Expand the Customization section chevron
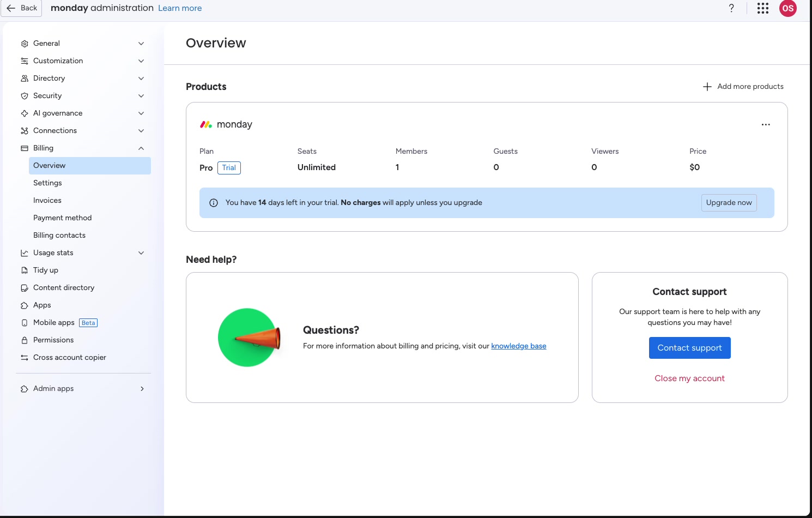 coord(141,61)
